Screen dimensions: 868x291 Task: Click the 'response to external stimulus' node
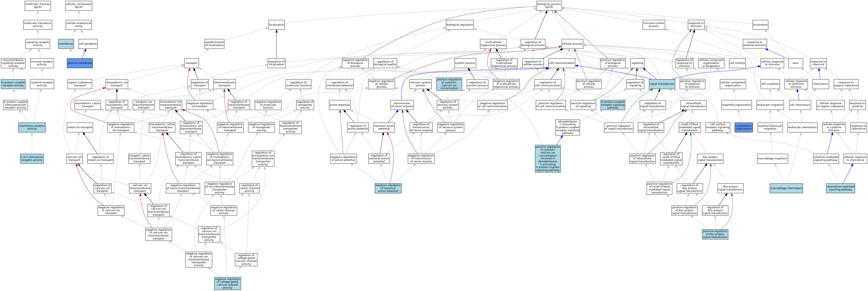pyautogui.click(x=755, y=44)
